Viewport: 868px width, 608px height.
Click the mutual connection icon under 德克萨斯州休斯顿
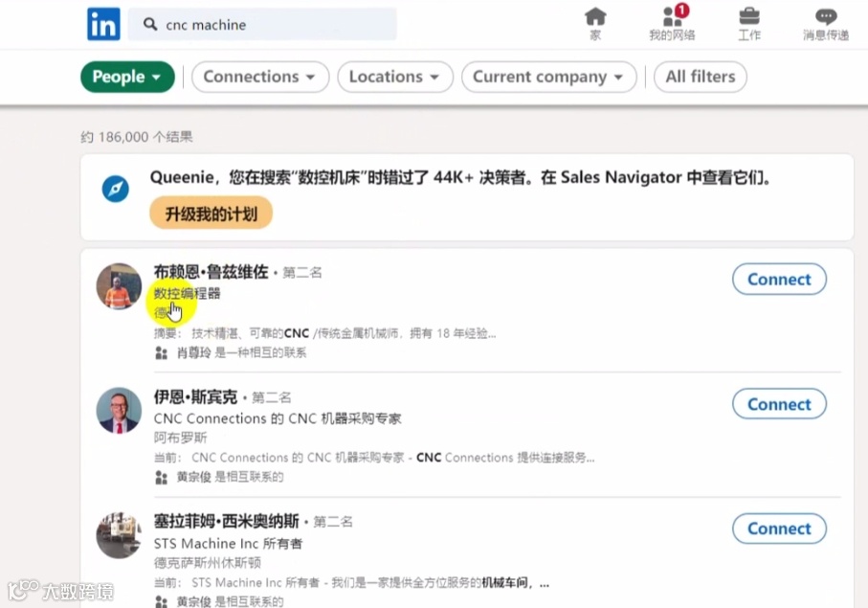pyautogui.click(x=161, y=601)
